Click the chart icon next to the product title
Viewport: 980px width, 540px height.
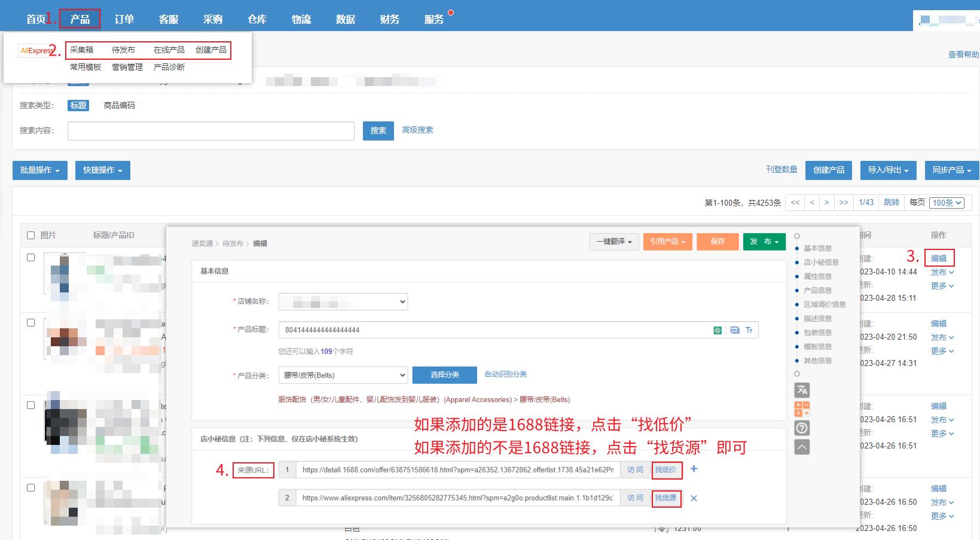(735, 330)
